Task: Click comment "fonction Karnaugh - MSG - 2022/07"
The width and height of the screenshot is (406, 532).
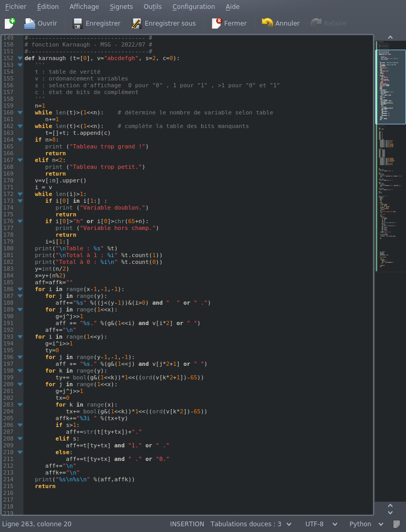Action: click(x=88, y=44)
